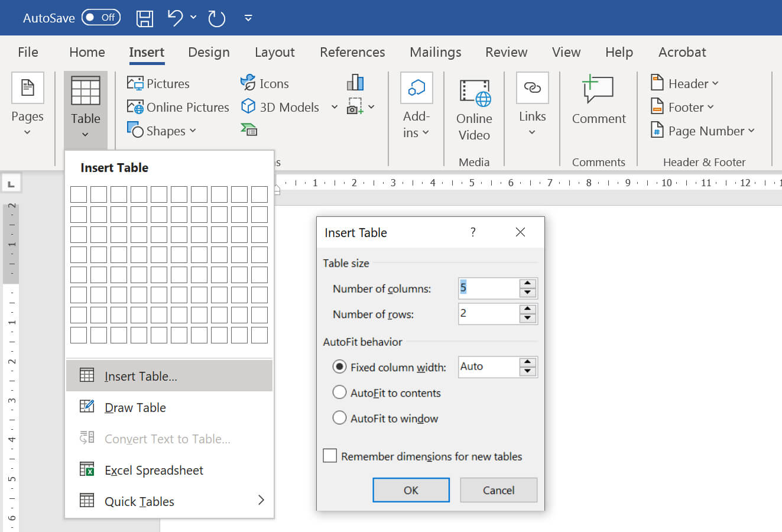782x532 pixels.
Task: Expand the Screenshot dropdown arrow
Action: coord(371,107)
